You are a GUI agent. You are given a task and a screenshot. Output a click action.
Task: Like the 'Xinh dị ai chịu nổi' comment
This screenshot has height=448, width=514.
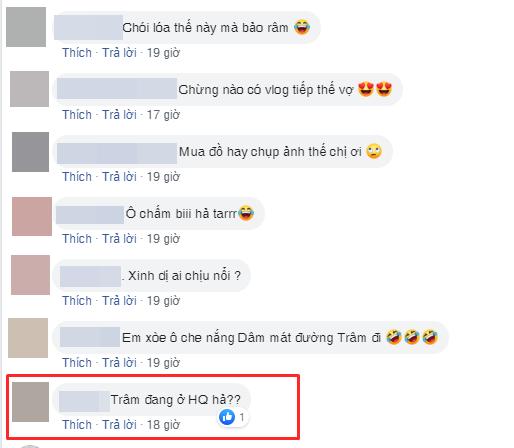(x=77, y=301)
